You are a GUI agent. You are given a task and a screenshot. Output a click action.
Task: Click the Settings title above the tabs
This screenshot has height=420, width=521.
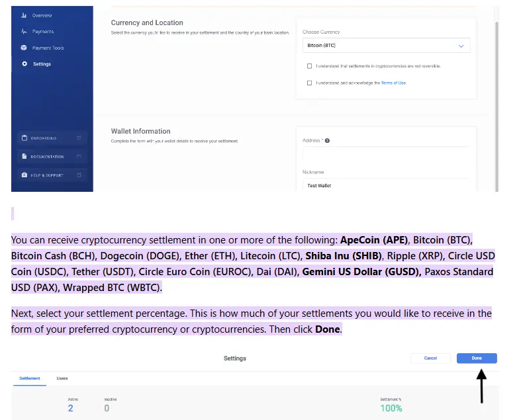[x=235, y=358]
